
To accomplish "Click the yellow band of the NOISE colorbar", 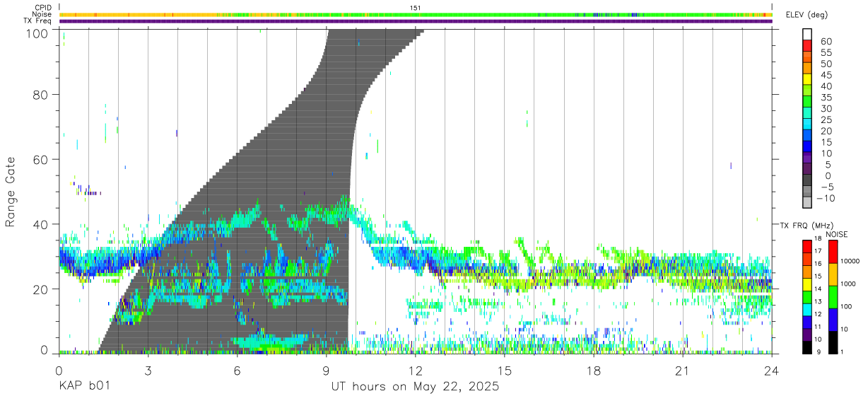I will pos(832,274).
